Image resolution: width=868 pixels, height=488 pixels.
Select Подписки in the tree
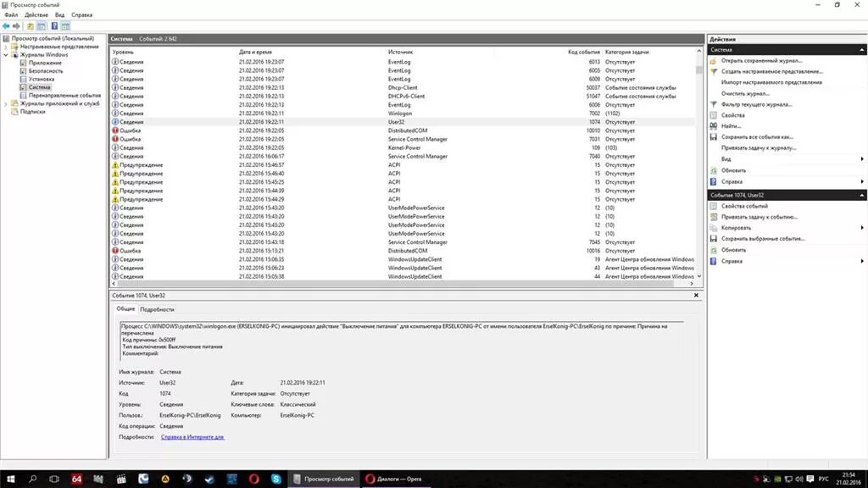point(33,112)
